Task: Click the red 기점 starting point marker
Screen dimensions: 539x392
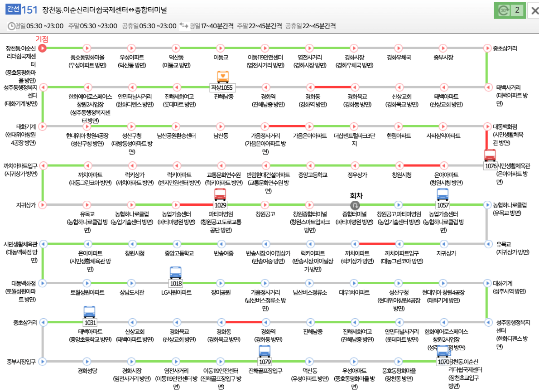Action: coord(42,48)
